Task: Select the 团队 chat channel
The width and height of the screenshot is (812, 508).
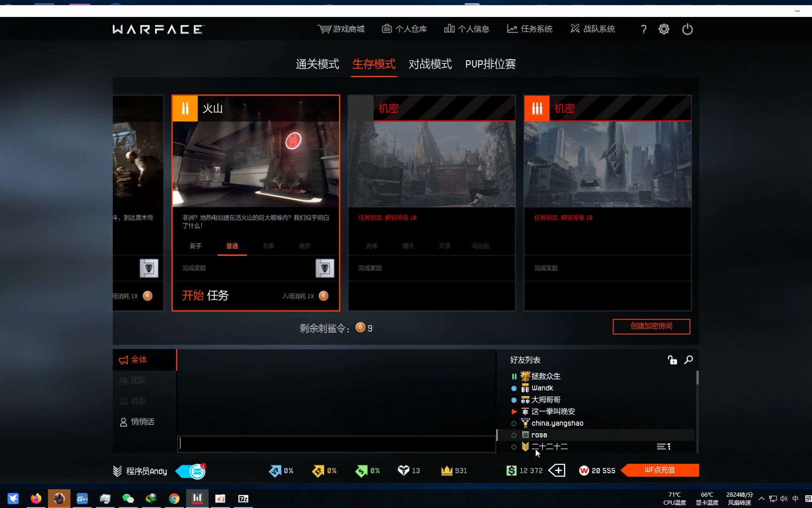Action: point(144,381)
